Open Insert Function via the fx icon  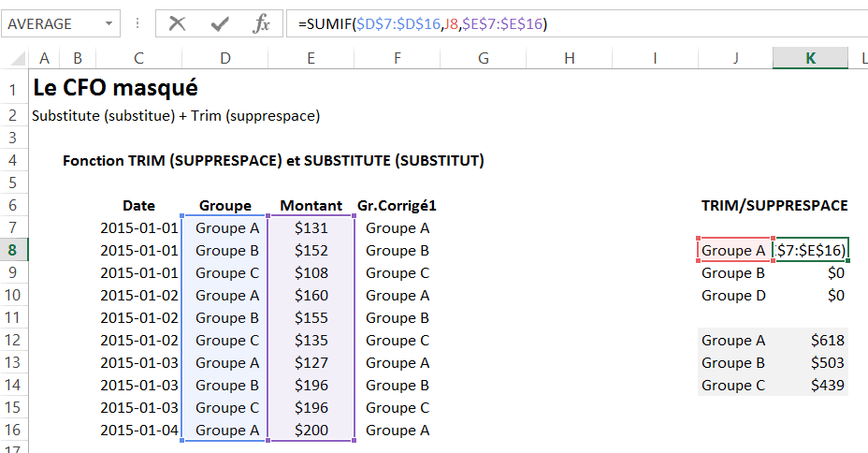(x=262, y=23)
